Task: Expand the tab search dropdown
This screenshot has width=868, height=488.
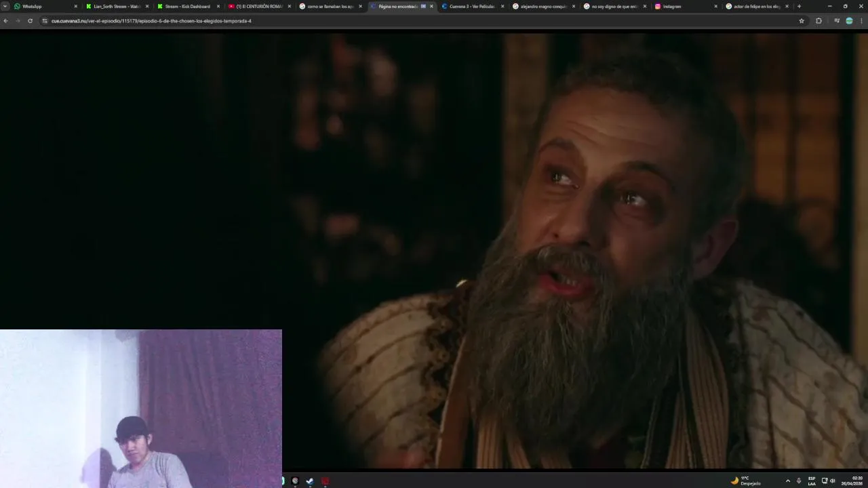Action: click(5, 6)
